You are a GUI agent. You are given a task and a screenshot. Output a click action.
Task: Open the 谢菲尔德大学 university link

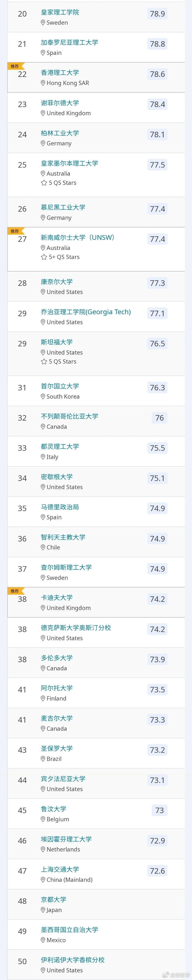(60, 103)
